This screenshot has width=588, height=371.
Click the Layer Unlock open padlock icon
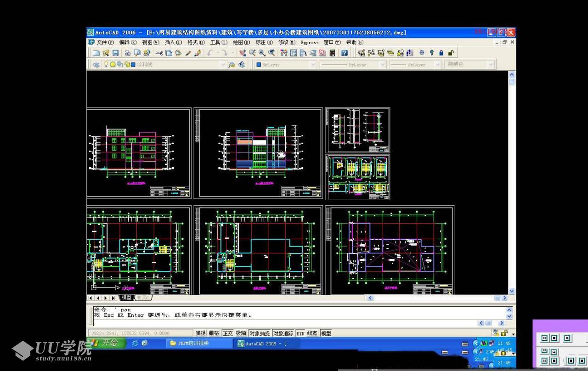click(451, 53)
